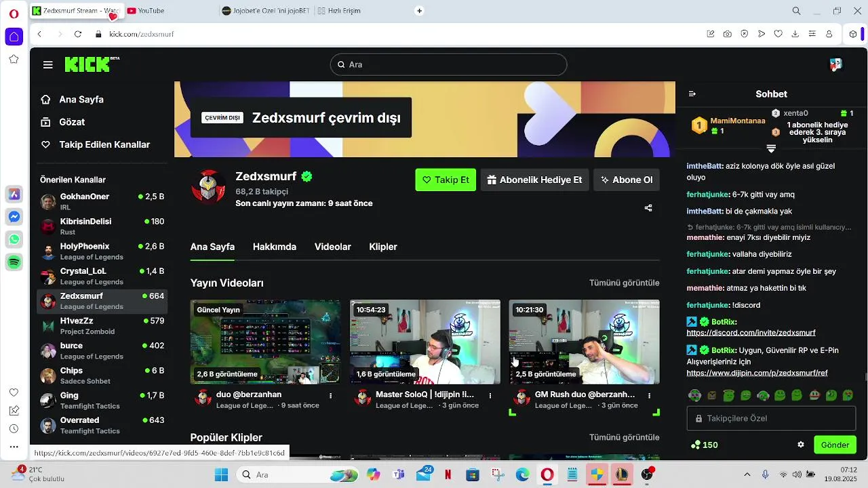The height and width of the screenshot is (488, 868).
Task: Open options for Master SoloQ video
Action: click(490, 395)
